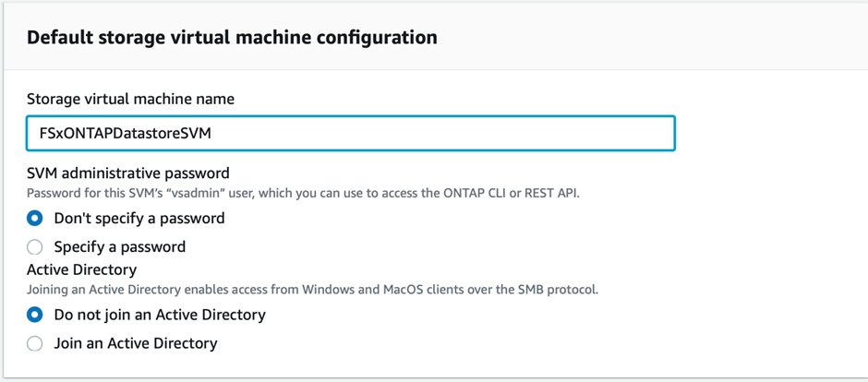The image size is (868, 382).
Task: Click the Storage virtual machine name input field
Action: pos(351,133)
